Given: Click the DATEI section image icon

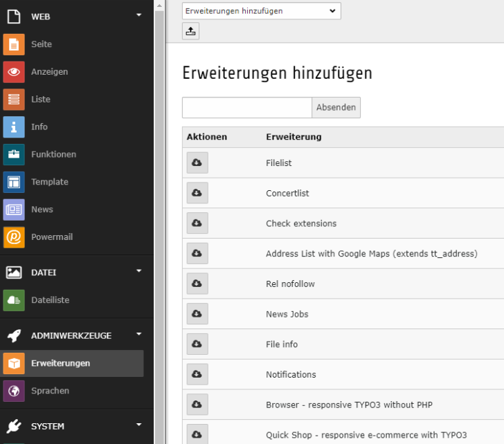Looking at the screenshot, I should click(14, 272).
